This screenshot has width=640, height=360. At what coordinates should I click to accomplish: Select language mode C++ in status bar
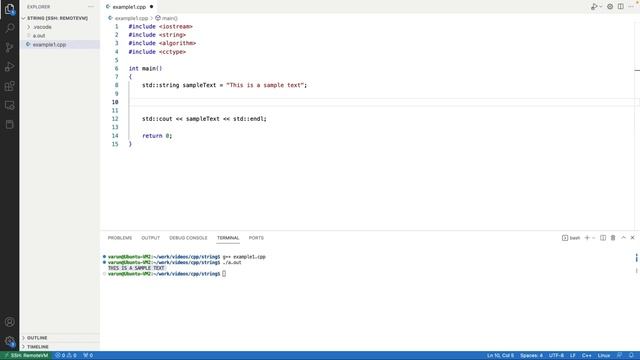pyautogui.click(x=587, y=356)
